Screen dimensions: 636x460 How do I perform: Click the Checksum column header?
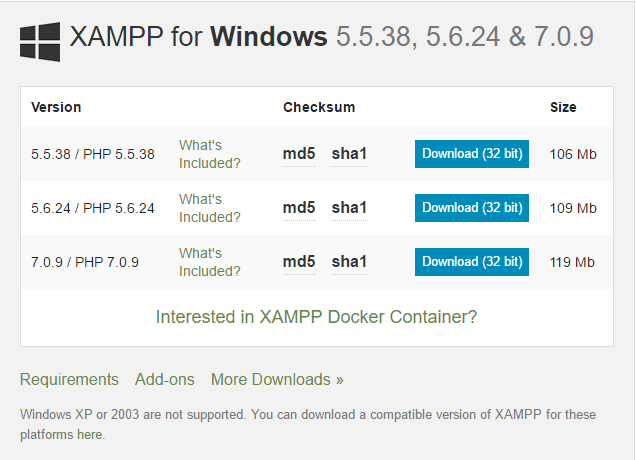point(319,107)
